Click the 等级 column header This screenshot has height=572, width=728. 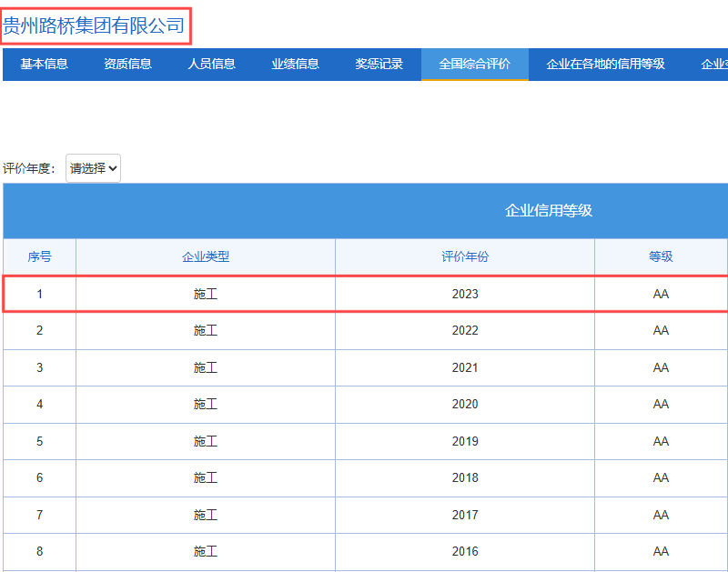tap(662, 256)
